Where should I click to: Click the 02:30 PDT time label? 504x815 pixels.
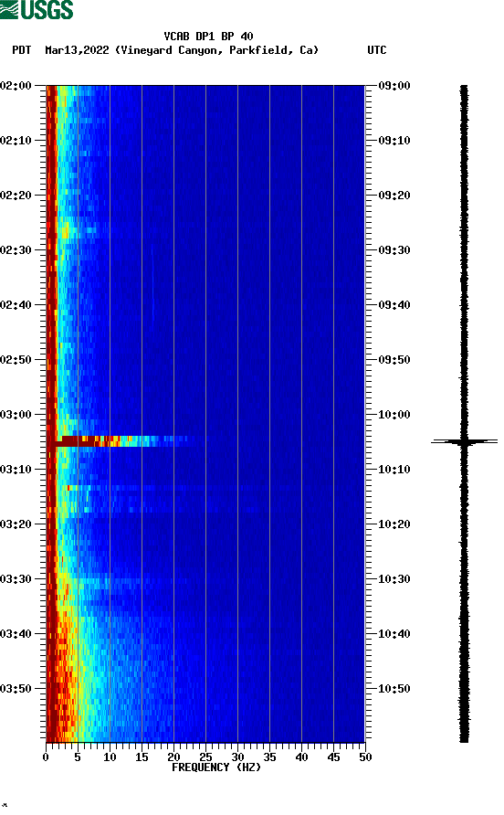[x=16, y=250]
